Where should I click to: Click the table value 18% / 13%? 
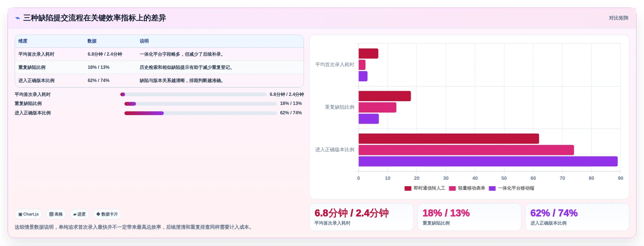[x=98, y=67]
